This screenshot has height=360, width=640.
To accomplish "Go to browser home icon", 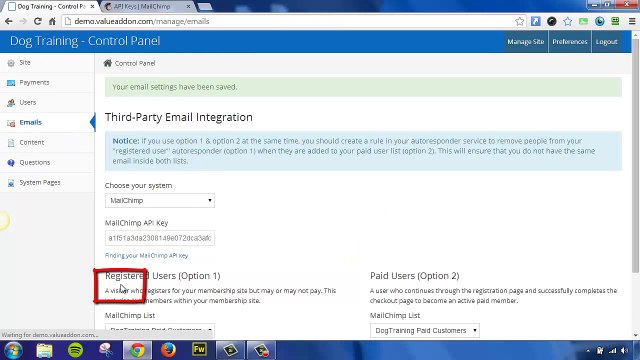I will [x=52, y=21].
